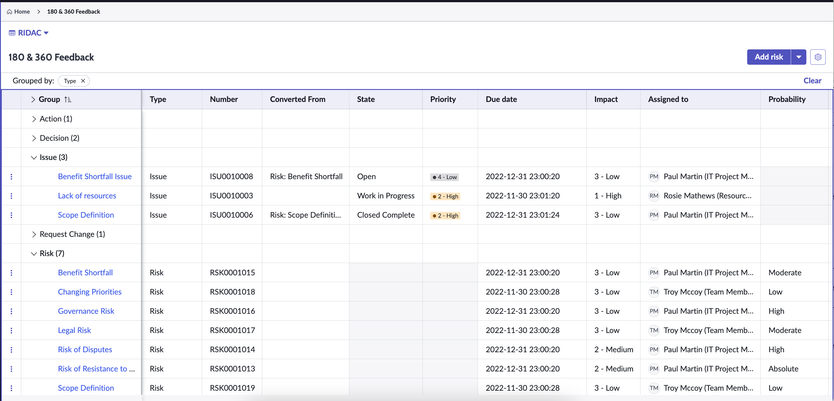
Task: Click the RM avatar for Rosie Mathews
Action: pyautogui.click(x=654, y=196)
